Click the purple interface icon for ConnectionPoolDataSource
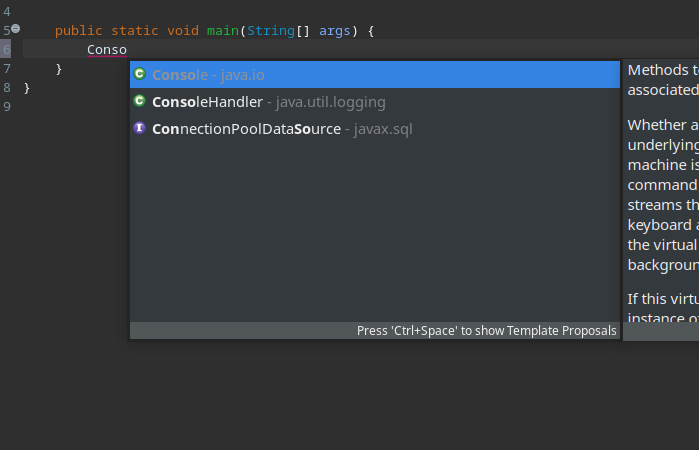699x450 pixels. (x=140, y=128)
